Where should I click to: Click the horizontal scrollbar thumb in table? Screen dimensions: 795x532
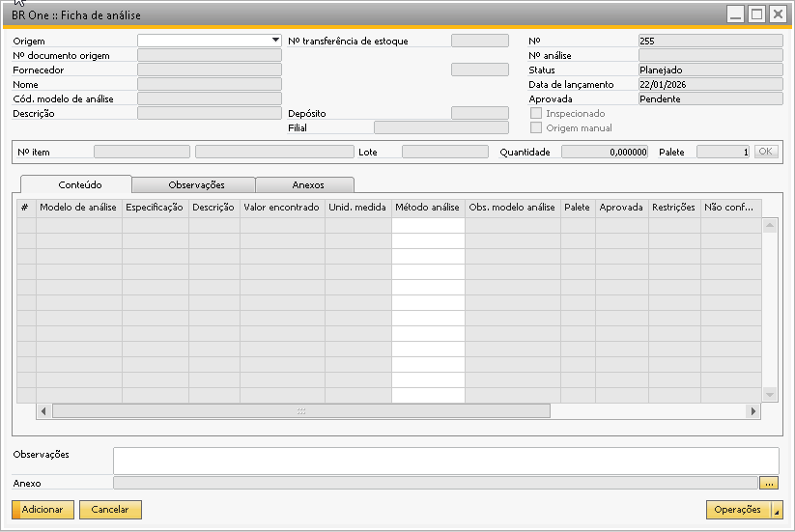tap(300, 411)
